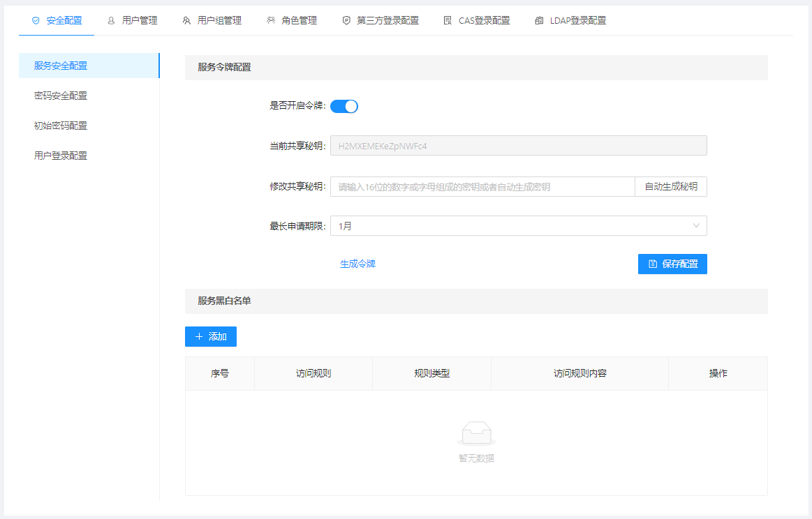Screen dimensions: 812x519
Task: Click the group icon beside 用户组管理
Action: (x=186, y=21)
